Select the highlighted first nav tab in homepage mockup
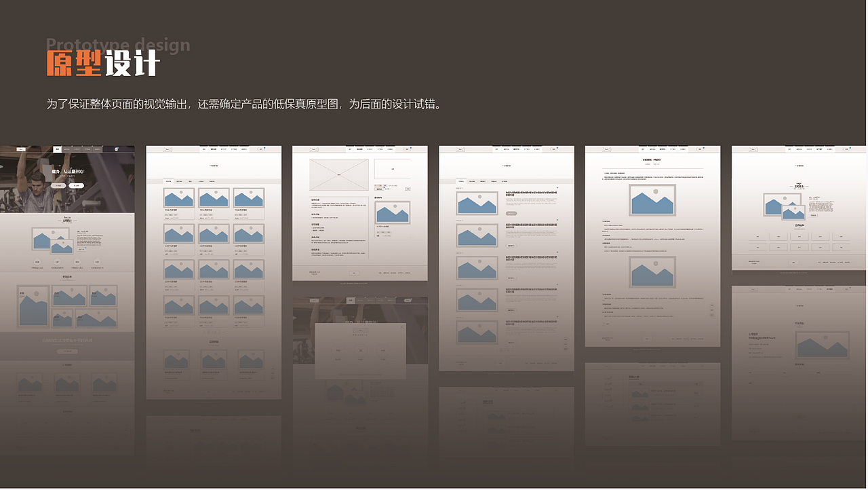868x490 pixels. pyautogui.click(x=58, y=149)
